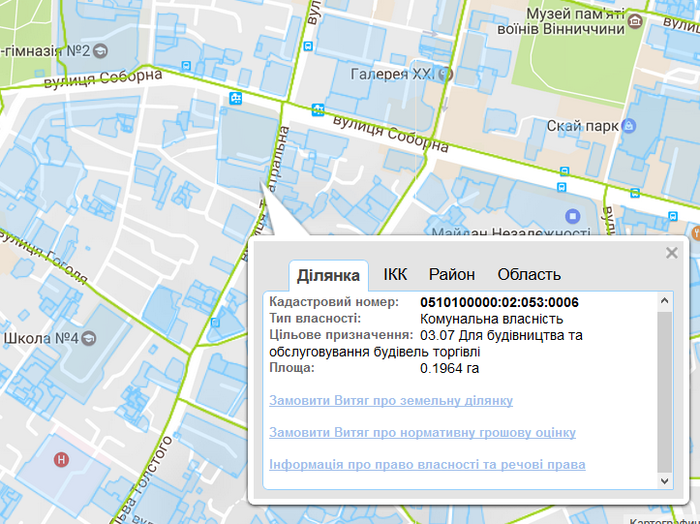
Task: Click the 'Цільове призначення:' label
Action: tap(342, 335)
